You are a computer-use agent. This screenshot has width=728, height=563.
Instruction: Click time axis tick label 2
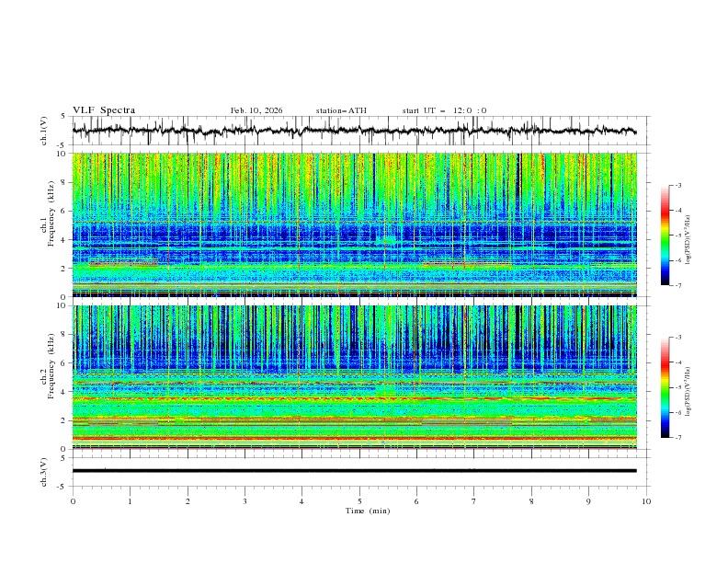pyautogui.click(x=188, y=501)
